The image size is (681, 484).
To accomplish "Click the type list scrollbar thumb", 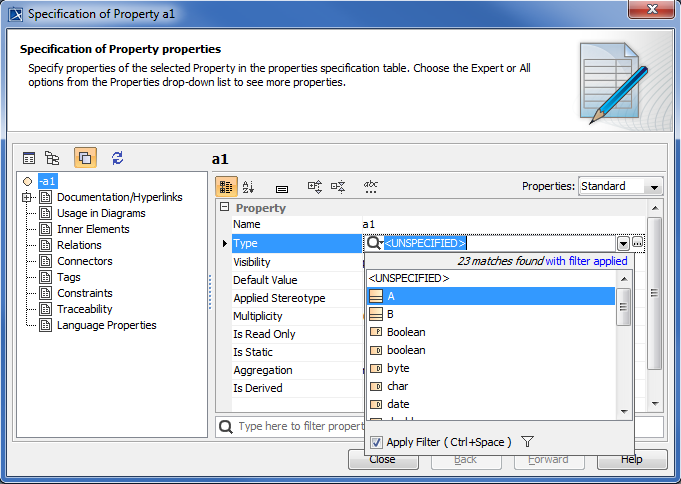I will pos(624,307).
